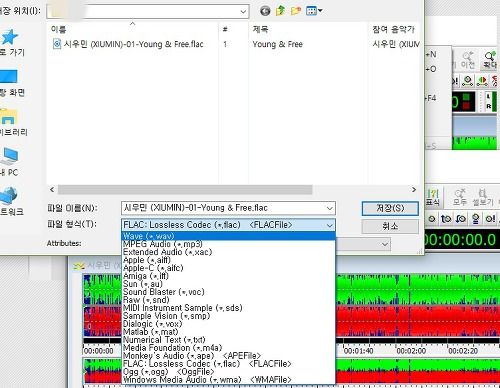The width and height of the screenshot is (500, 388).
Task: Click the 셀보기 selection view toolbar button
Action: coord(482,197)
